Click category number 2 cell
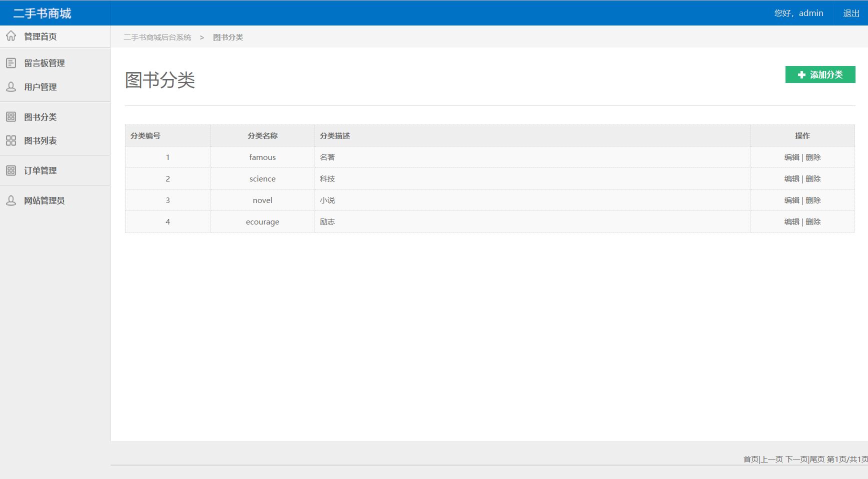 [168, 178]
